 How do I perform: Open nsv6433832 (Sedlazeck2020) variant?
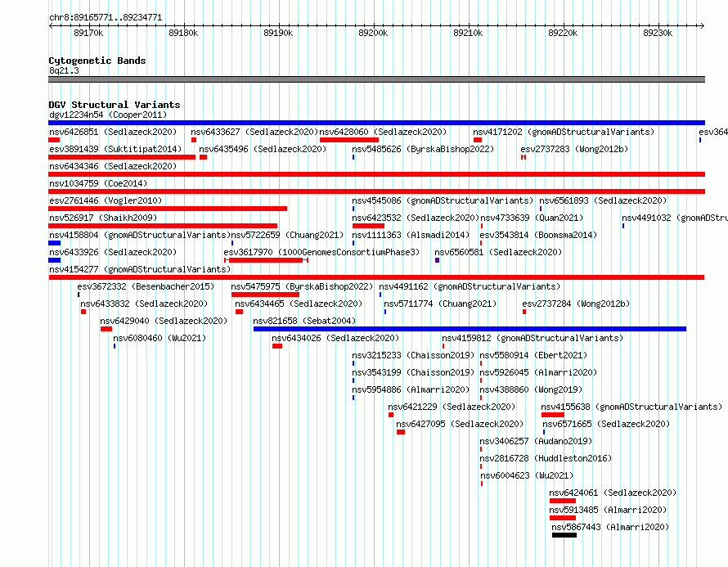click(144, 304)
